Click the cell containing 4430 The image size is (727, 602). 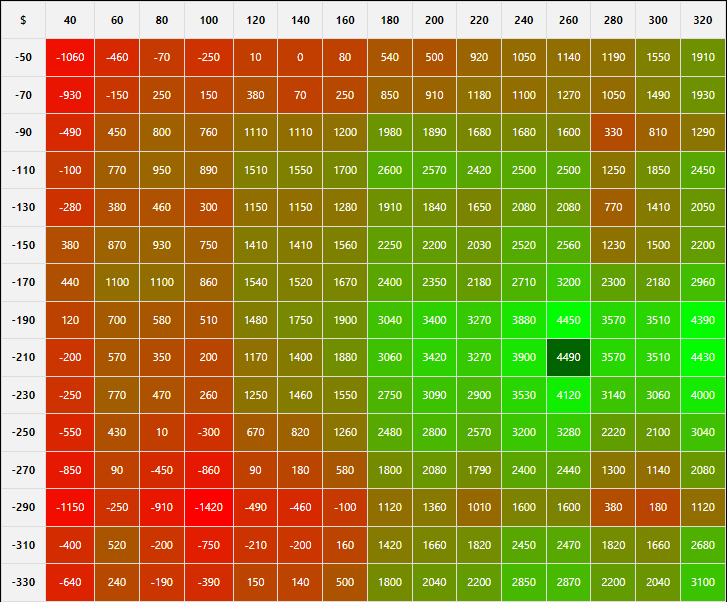703,357
